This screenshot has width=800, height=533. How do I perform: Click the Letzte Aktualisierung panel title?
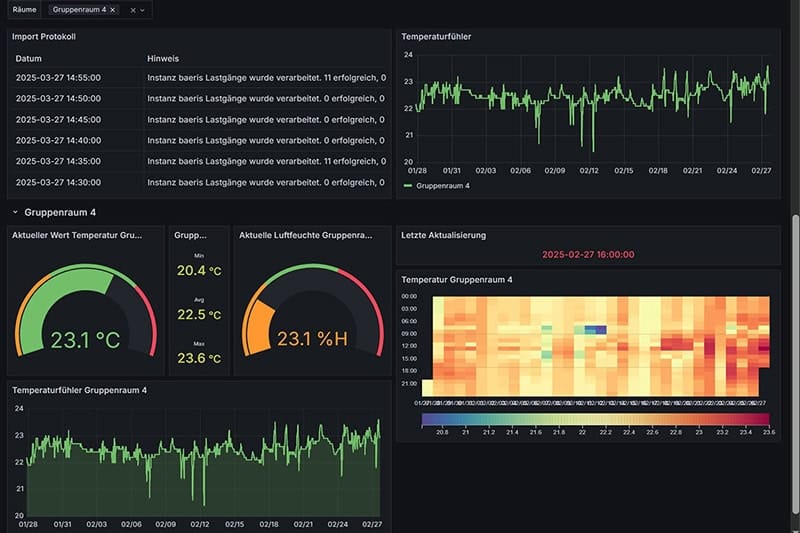pyautogui.click(x=443, y=235)
